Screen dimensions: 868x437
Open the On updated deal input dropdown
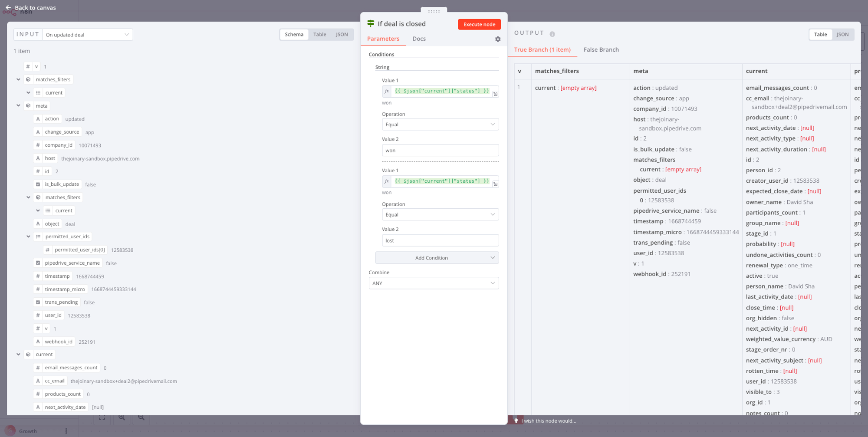coord(87,35)
